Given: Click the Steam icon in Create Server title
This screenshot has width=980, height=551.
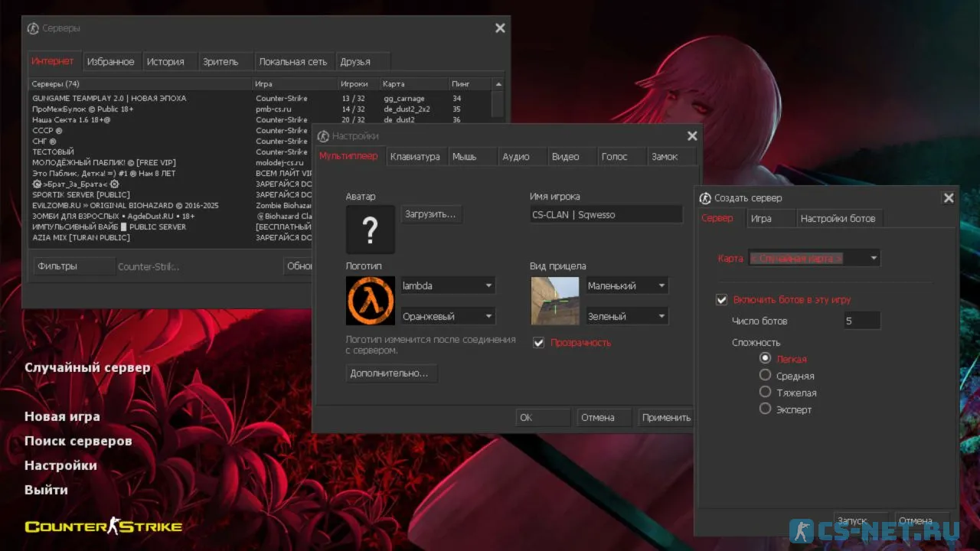Looking at the screenshot, I should pyautogui.click(x=705, y=198).
